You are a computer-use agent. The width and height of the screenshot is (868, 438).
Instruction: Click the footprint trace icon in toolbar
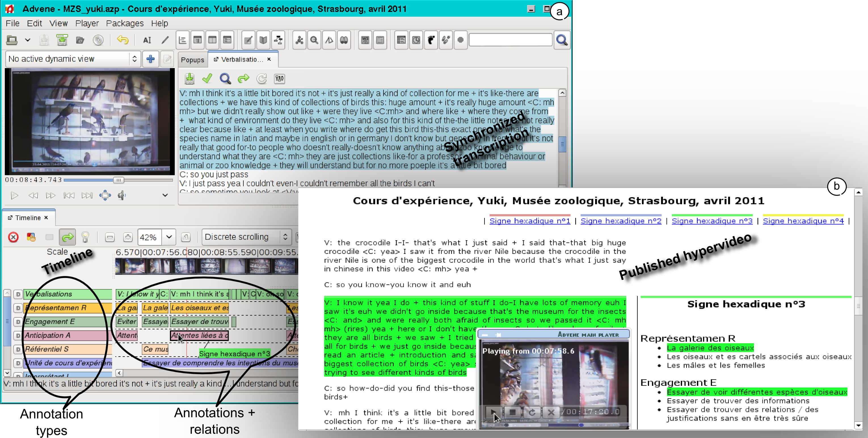(431, 40)
